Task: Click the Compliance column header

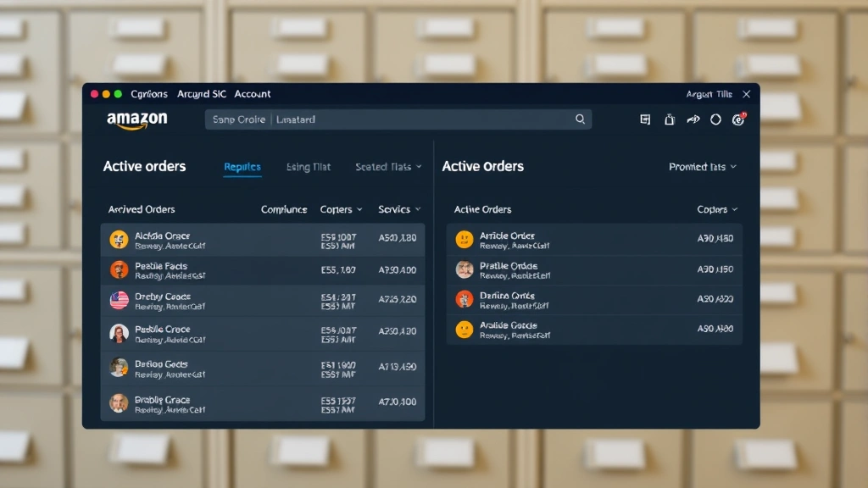Action: (284, 209)
